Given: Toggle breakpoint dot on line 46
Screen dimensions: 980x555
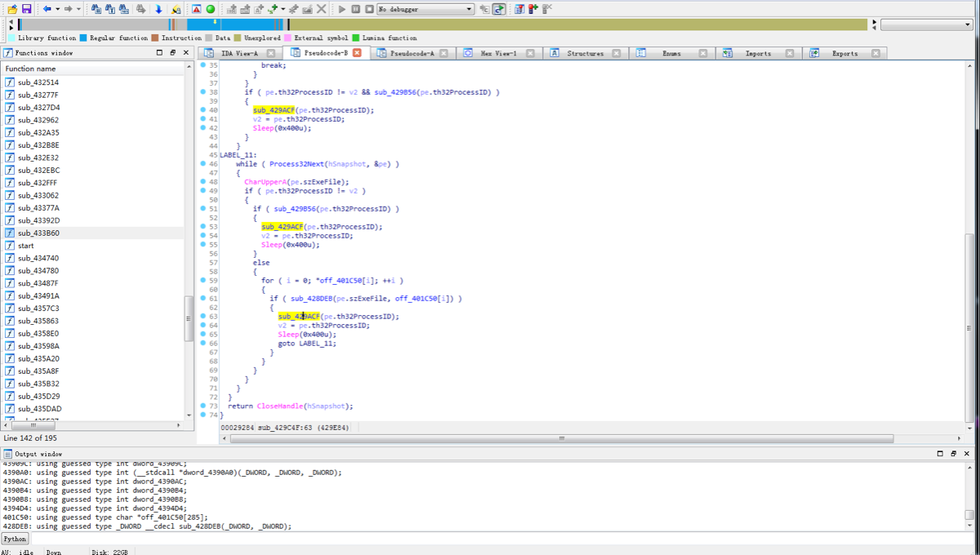Looking at the screenshot, I should (203, 164).
